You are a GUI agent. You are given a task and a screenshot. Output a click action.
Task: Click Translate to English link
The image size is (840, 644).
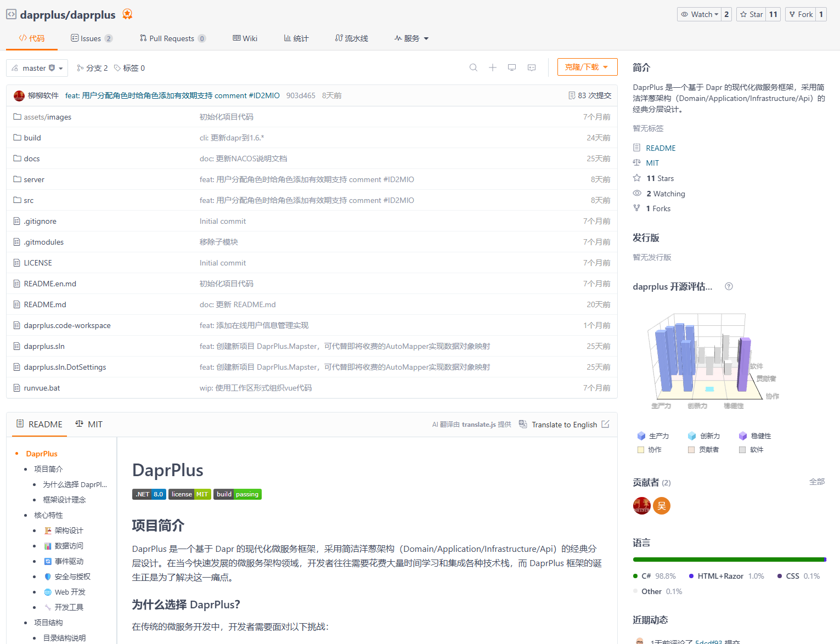click(x=564, y=425)
